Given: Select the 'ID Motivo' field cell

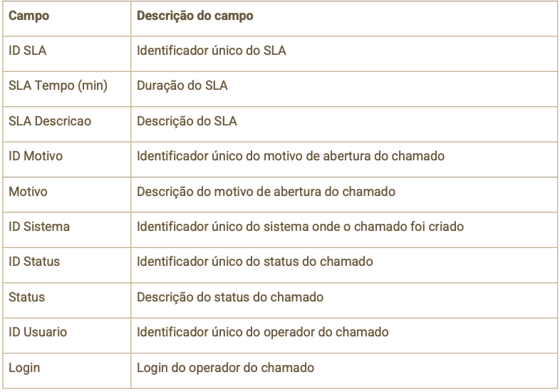Looking at the screenshot, I should coord(67,160).
